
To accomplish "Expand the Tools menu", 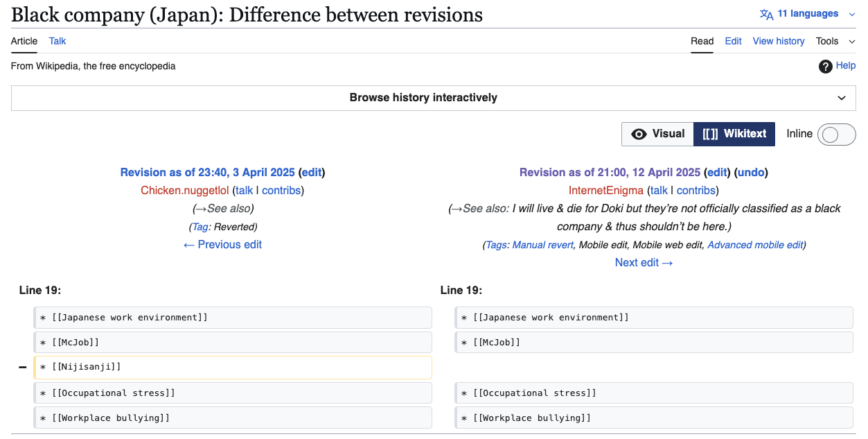I will (x=835, y=41).
